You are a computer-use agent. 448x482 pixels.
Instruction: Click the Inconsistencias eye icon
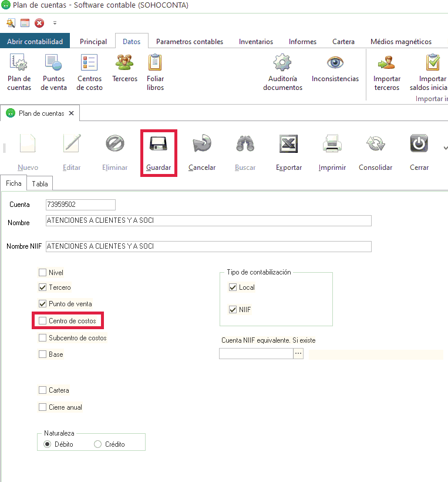[x=335, y=62]
